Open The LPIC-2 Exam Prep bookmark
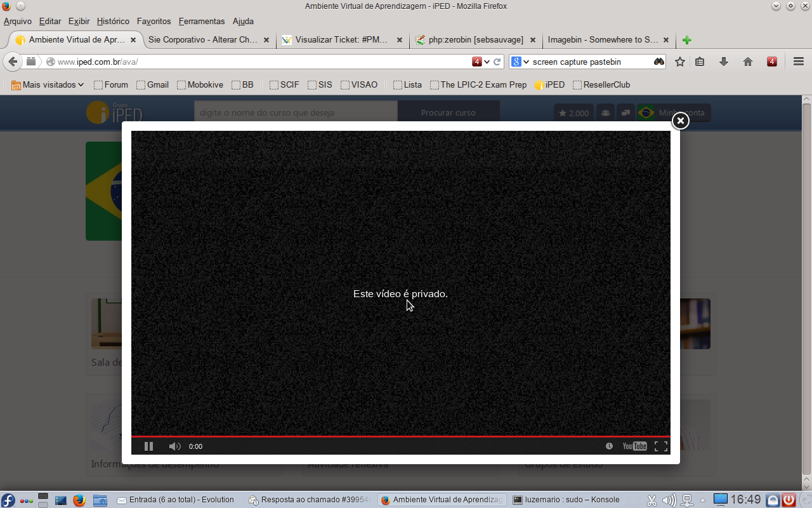Viewport: 812px width, 508px height. click(x=478, y=84)
